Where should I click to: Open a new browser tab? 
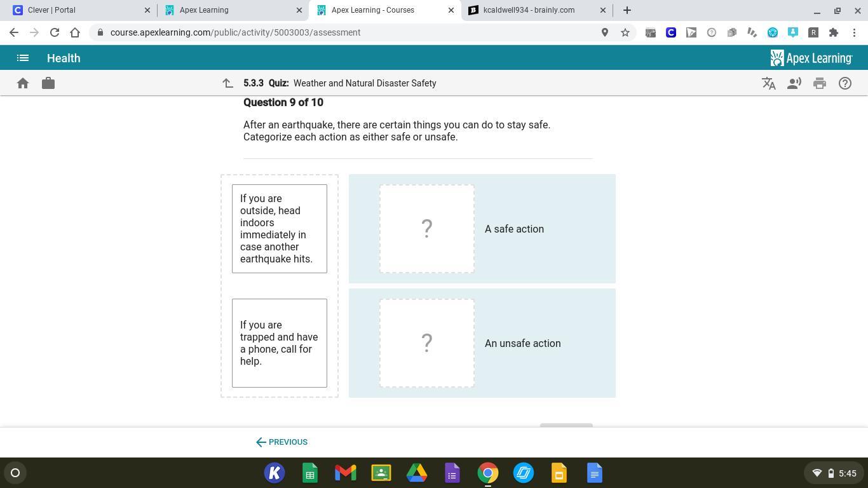[627, 10]
